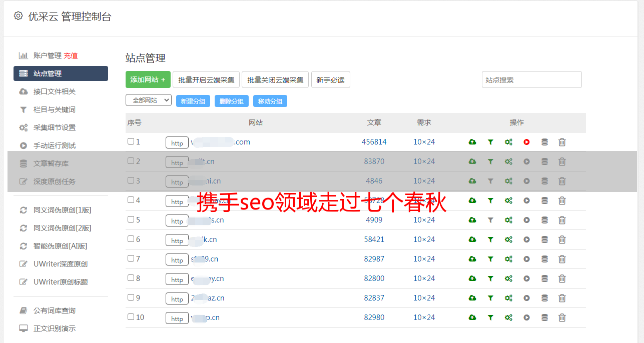The width and height of the screenshot is (644, 343).
Task: Open the database icon in row 7
Action: pos(544,259)
